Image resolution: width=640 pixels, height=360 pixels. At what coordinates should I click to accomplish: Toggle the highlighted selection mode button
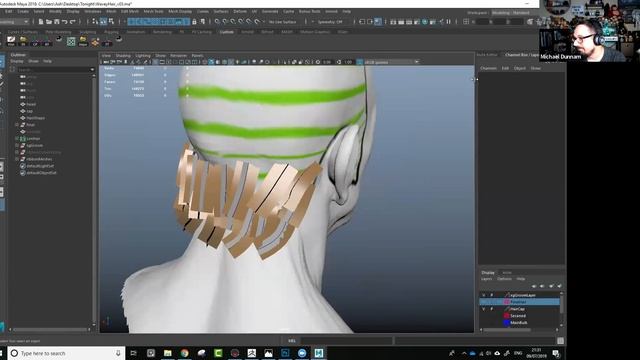pyautogui.click(x=103, y=22)
